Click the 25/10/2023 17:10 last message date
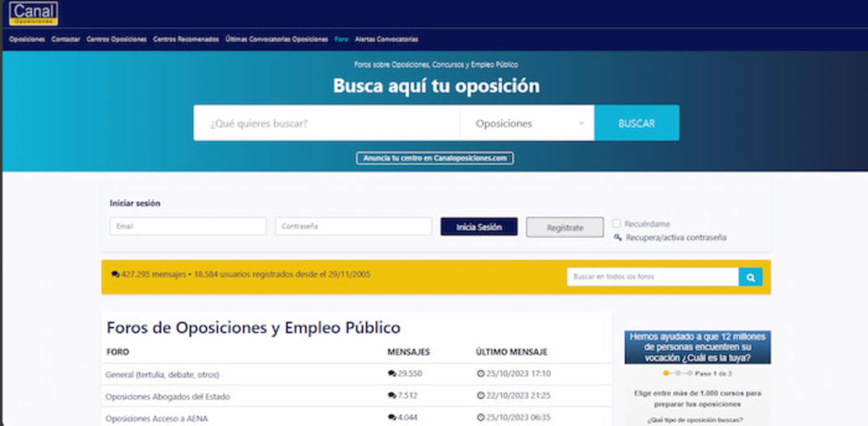Screen dimensions: 868x426 click(518, 373)
